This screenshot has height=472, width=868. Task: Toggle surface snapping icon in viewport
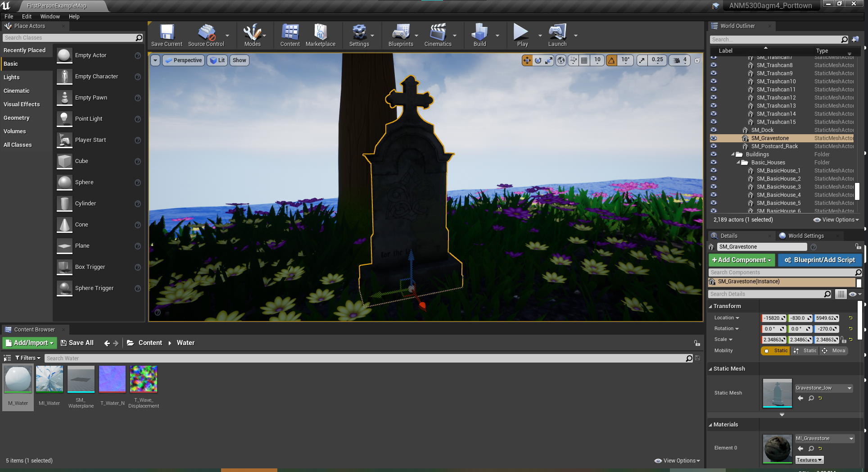(573, 60)
